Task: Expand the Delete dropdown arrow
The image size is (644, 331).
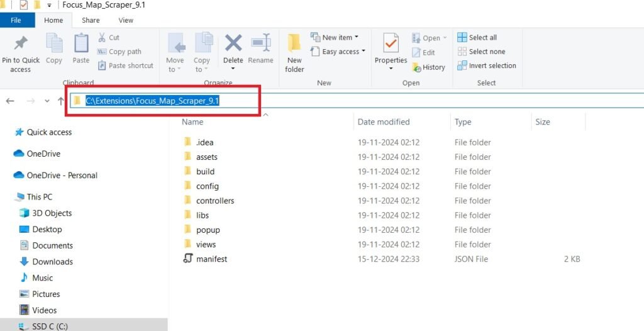Action: coord(233,69)
